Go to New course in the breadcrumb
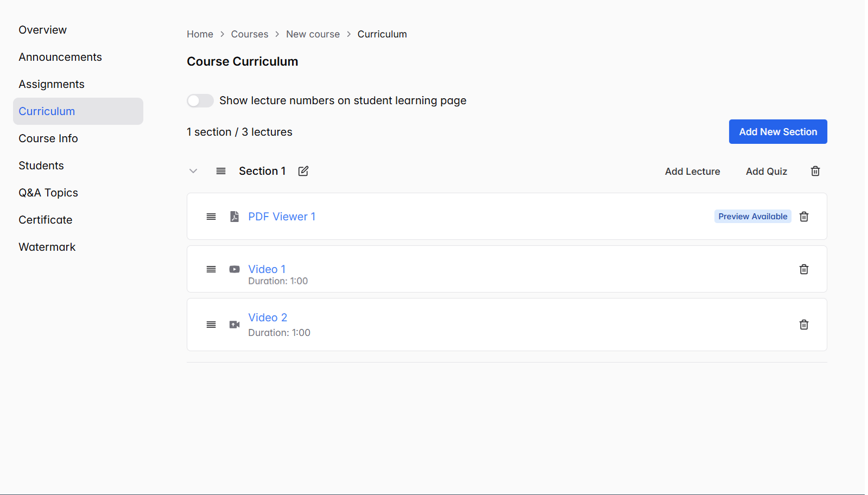The width and height of the screenshot is (868, 495). (x=313, y=34)
